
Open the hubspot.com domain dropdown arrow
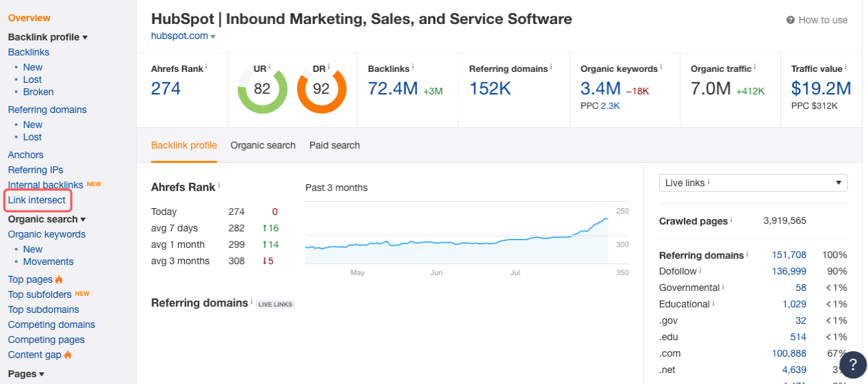(x=214, y=37)
